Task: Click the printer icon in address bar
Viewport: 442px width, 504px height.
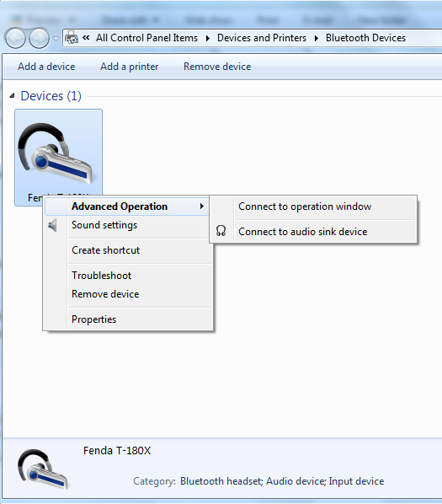Action: pos(72,38)
